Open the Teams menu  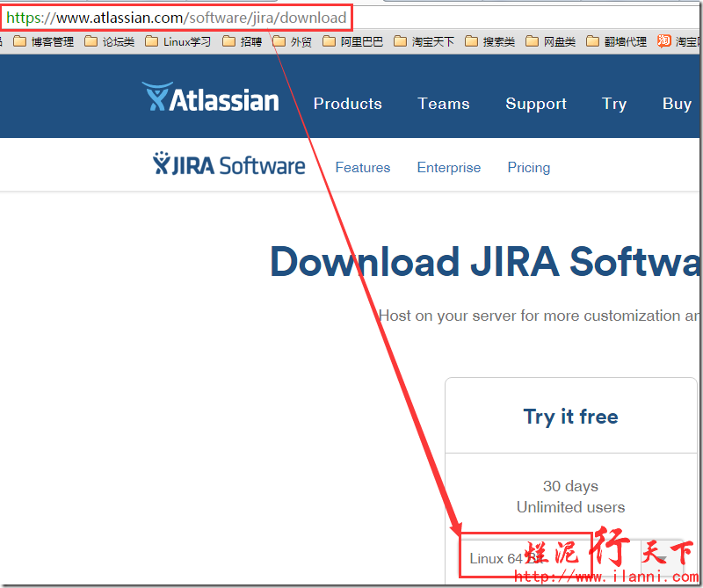click(x=444, y=104)
